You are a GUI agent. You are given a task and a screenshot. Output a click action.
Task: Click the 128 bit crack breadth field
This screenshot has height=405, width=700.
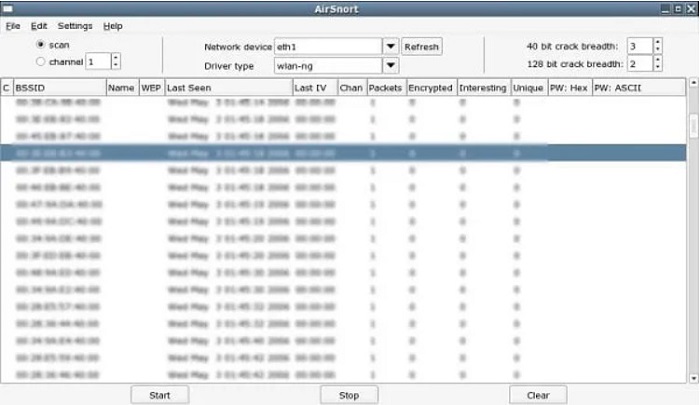[640, 64]
